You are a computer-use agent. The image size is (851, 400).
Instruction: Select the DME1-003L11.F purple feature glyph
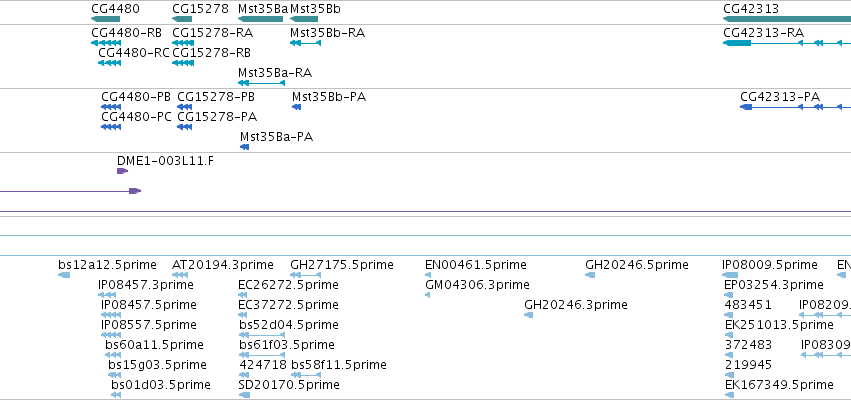pos(123,171)
